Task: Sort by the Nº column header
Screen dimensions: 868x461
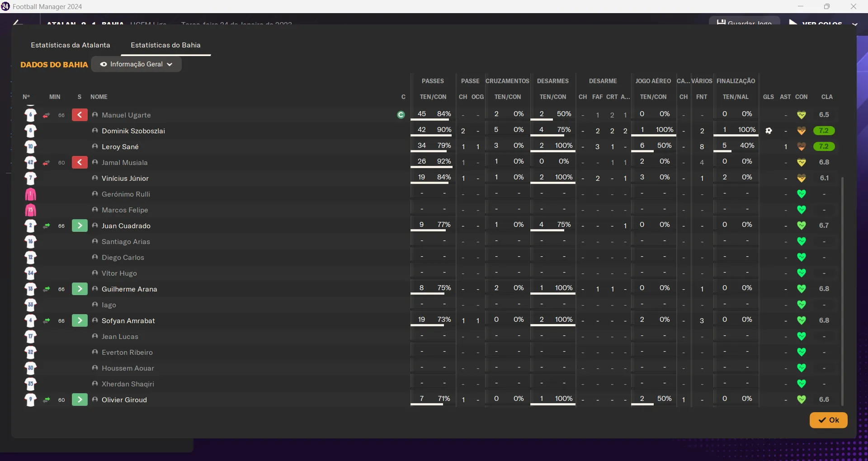Action: pos(26,97)
